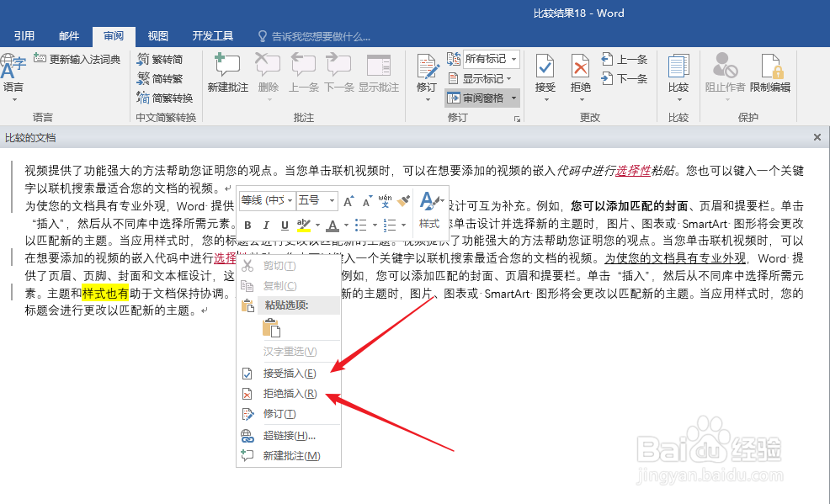Apply yellow text highlight color in mini toolbar
This screenshot has height=504, width=830.
click(x=303, y=225)
